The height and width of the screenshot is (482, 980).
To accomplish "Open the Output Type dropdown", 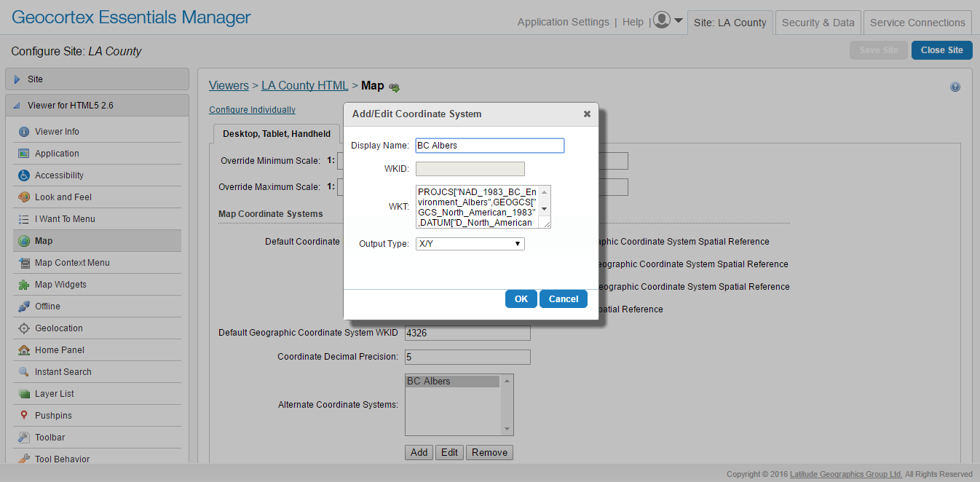I will click(470, 244).
